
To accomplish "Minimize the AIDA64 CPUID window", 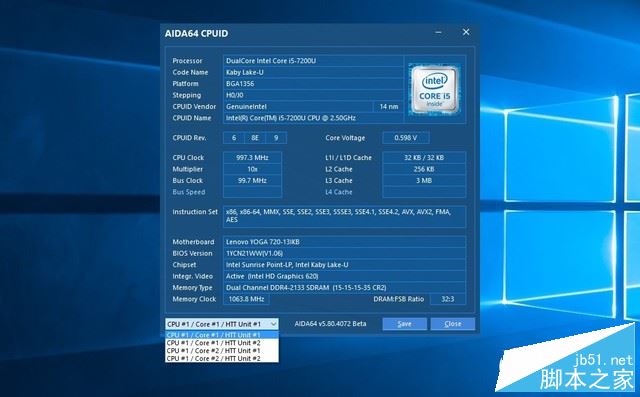I will pos(438,32).
